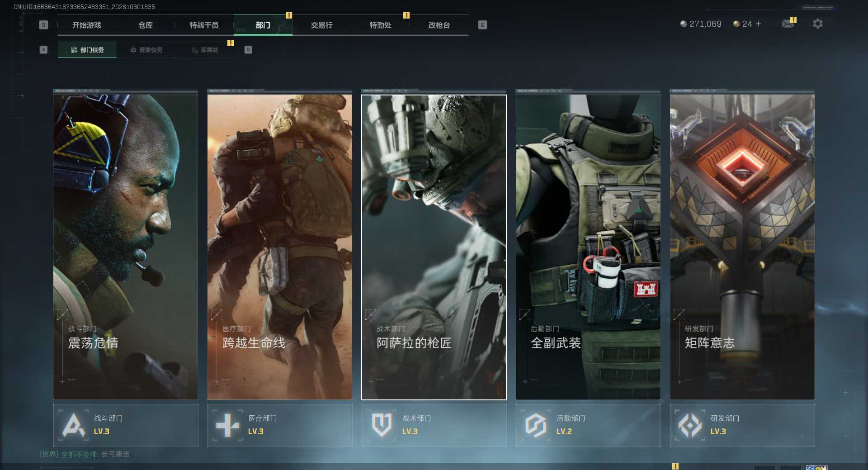
Task: Go to 改枪台 tab
Action: [x=439, y=25]
